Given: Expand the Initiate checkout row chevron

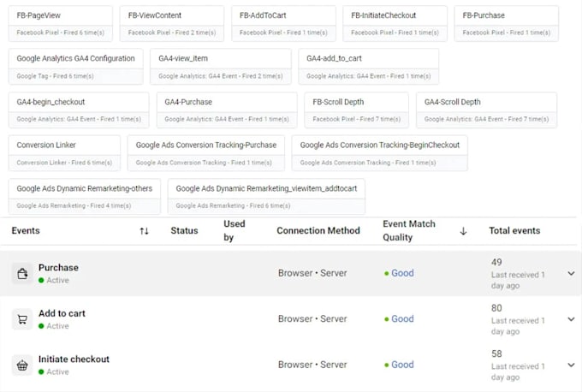Looking at the screenshot, I should point(571,365).
